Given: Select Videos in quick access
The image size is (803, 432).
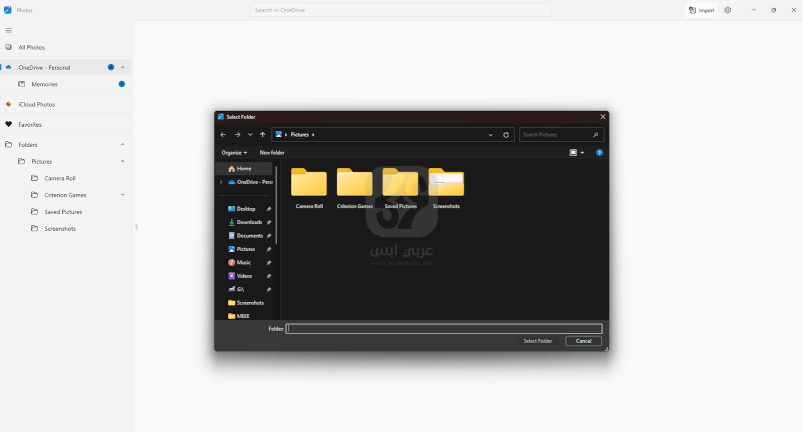Looking at the screenshot, I should coord(245,276).
